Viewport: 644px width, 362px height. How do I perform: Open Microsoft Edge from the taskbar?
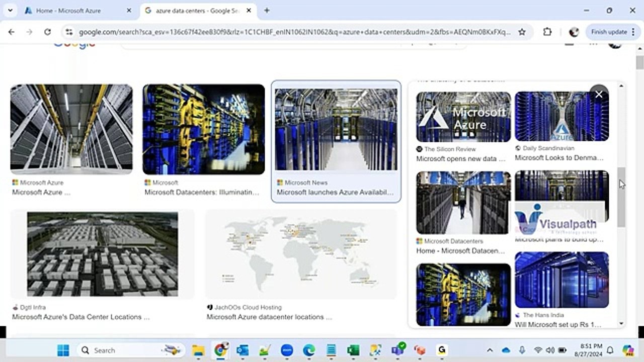309,350
